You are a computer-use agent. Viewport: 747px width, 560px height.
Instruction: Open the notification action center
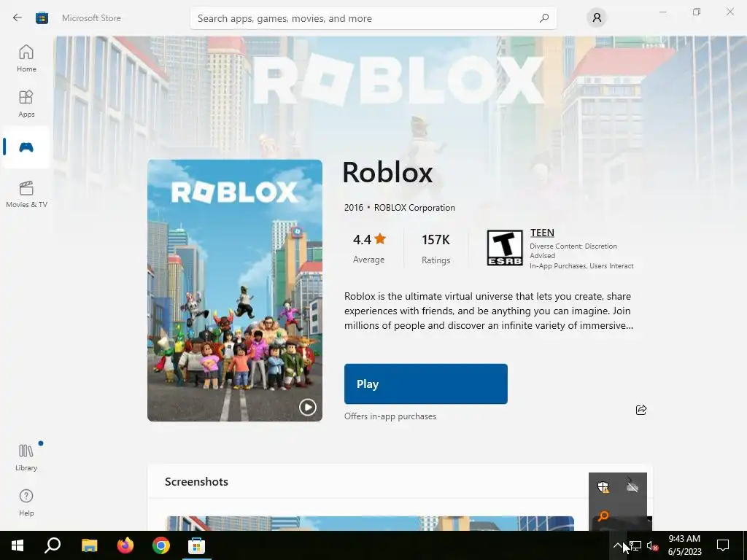pyautogui.click(x=723, y=545)
